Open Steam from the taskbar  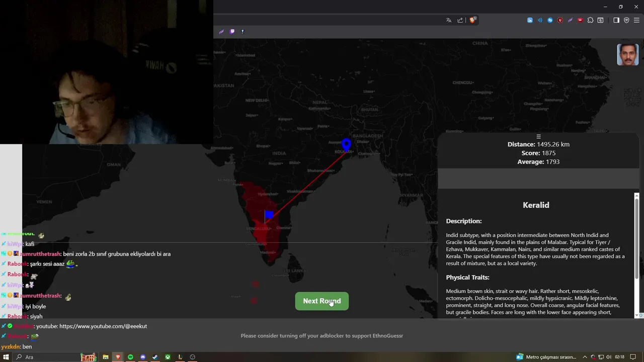[x=155, y=357]
